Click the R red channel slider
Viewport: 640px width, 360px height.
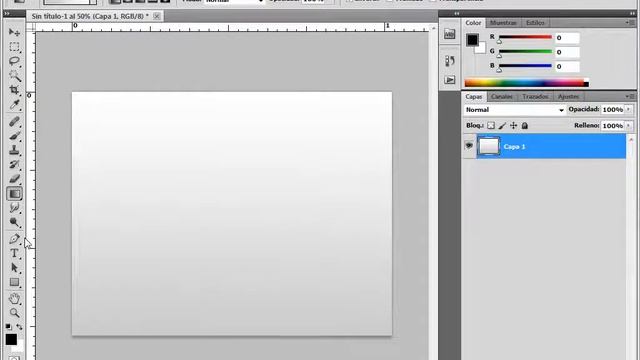525,38
